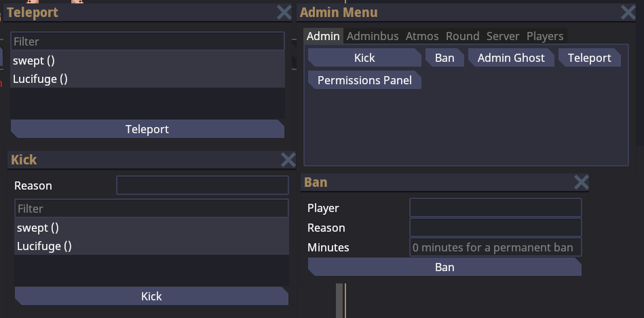Click the Admin Ghost button
The image size is (644, 318).
pos(511,58)
